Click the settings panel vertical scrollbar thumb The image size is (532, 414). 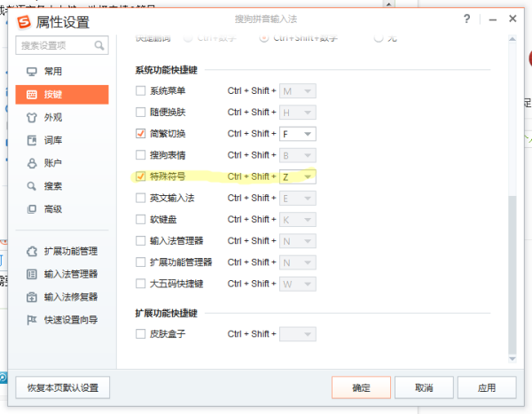click(x=512, y=275)
